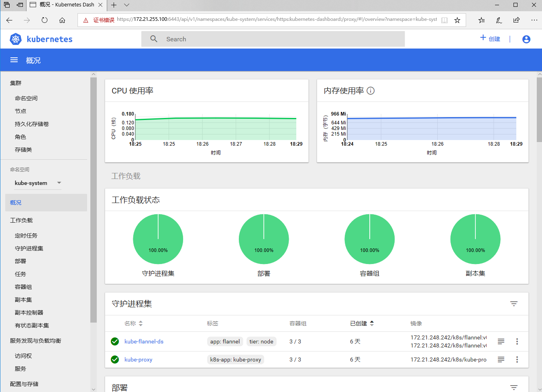
Task: Click the sidebar vertical scrollbar
Action: coord(94,201)
